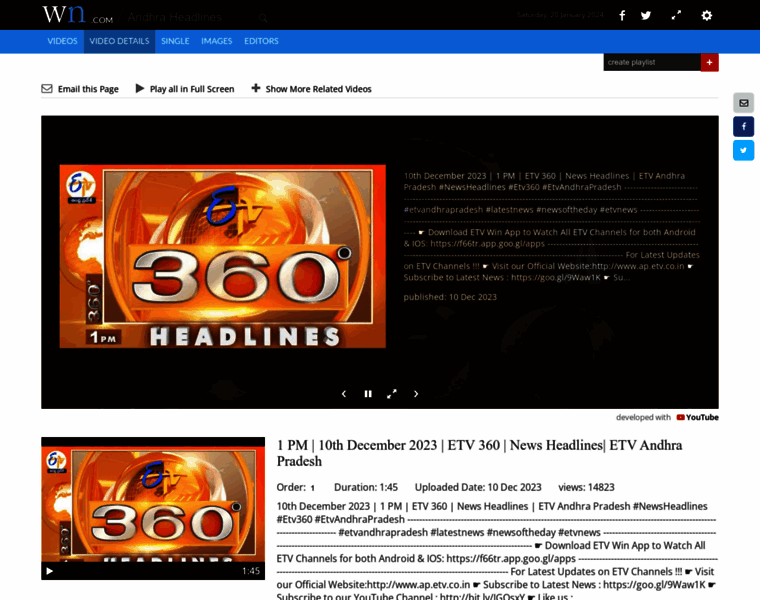This screenshot has width=760, height=600.
Task: Click Play all in Full Screen
Action: coord(192,89)
